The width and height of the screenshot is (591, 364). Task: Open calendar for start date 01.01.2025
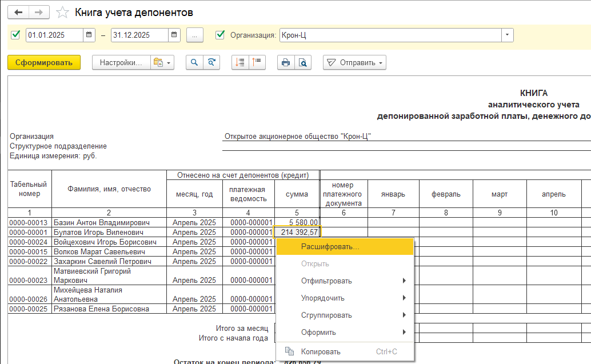[x=89, y=35]
